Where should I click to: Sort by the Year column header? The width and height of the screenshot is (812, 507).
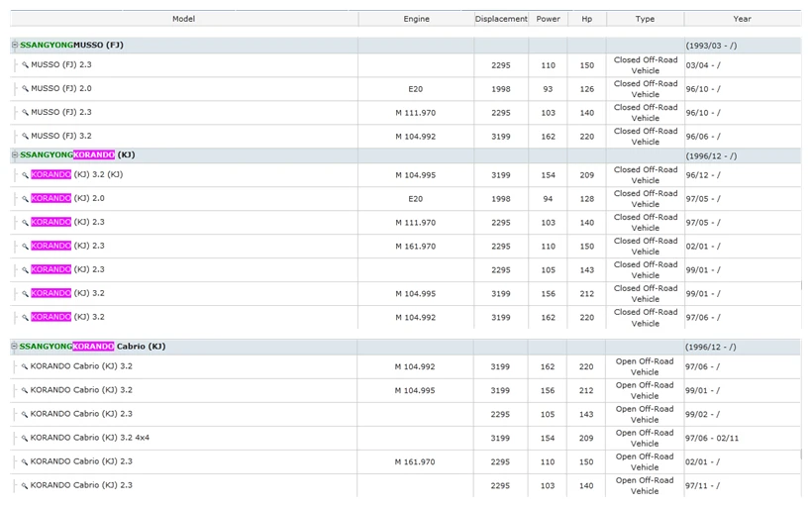[742, 19]
